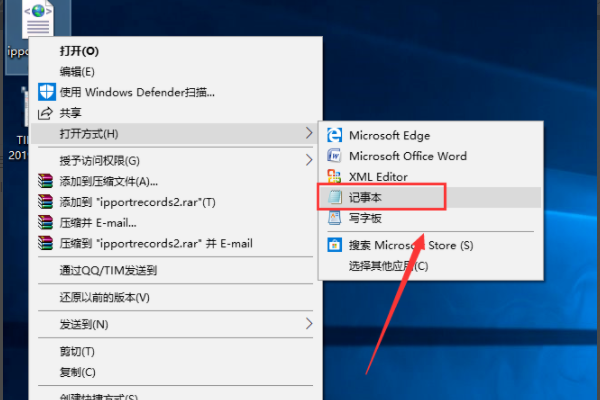
Task: Click the share arrow icon
Action: pyautogui.click(x=45, y=113)
